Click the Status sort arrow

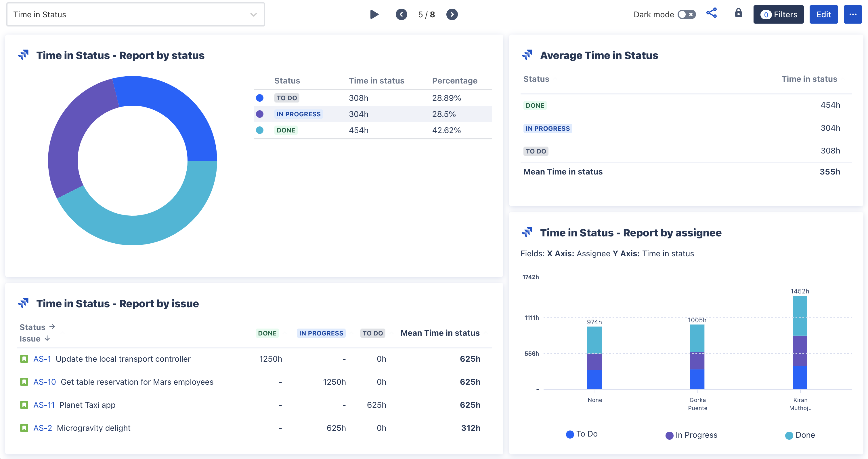pyautogui.click(x=53, y=326)
